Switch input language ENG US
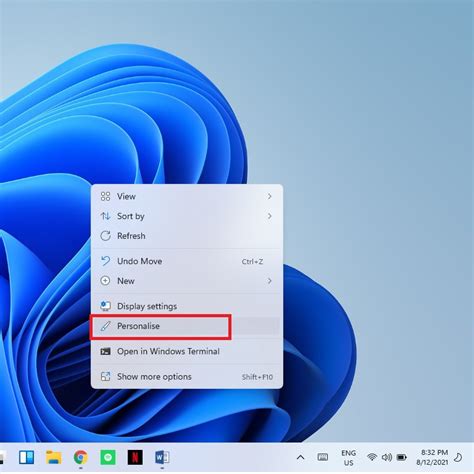 pos(349,458)
